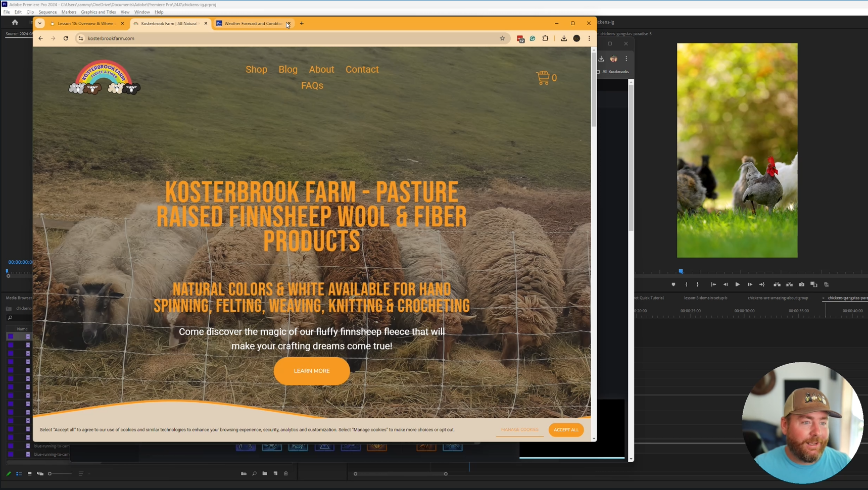868x490 pixels.
Task: Click the Mark Out button
Action: (698, 284)
